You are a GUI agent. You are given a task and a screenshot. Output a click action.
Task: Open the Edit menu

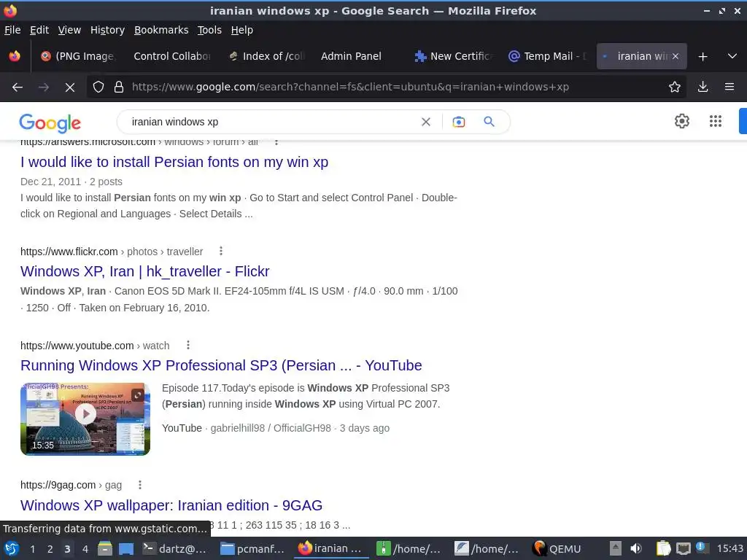39,30
